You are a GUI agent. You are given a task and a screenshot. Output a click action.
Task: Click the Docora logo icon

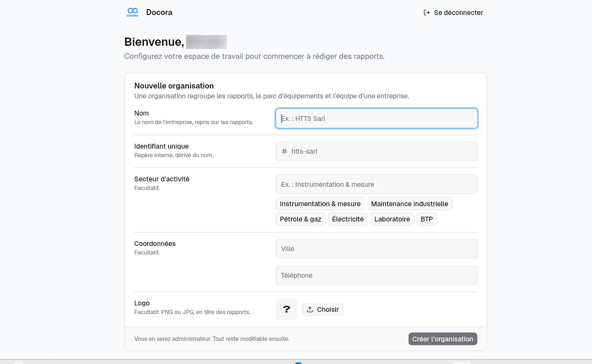click(132, 12)
